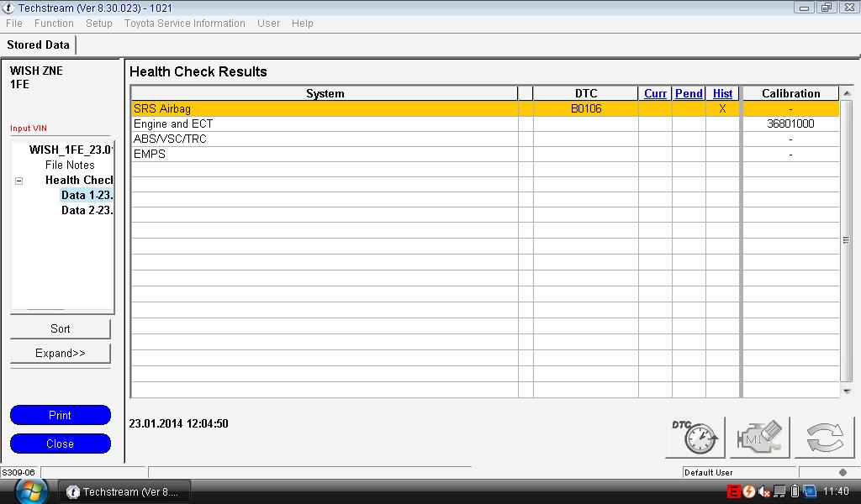Click the taskbar clock 11:40
This screenshot has width=861, height=504.
[x=836, y=491]
